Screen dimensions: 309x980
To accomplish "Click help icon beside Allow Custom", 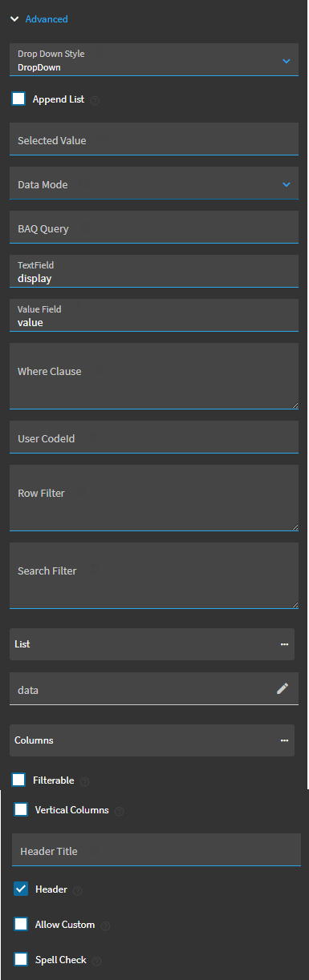I will (106, 926).
